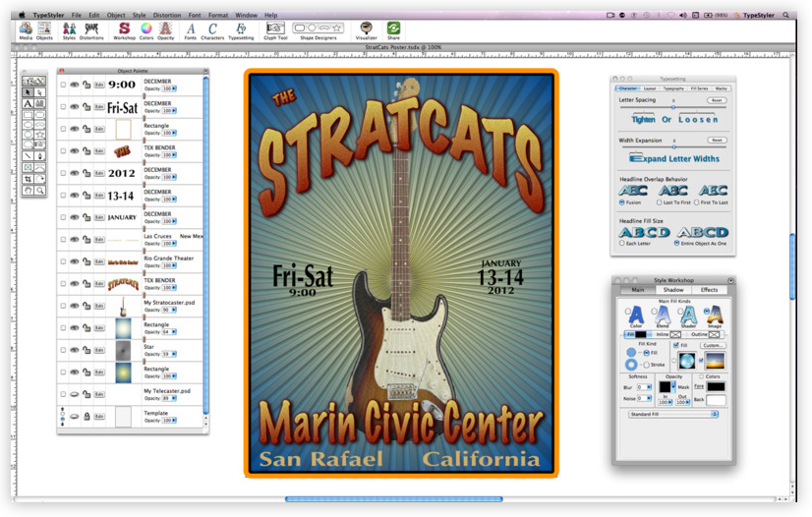
Task: Show the My Telecaster.psd layer
Action: pyautogui.click(x=75, y=394)
